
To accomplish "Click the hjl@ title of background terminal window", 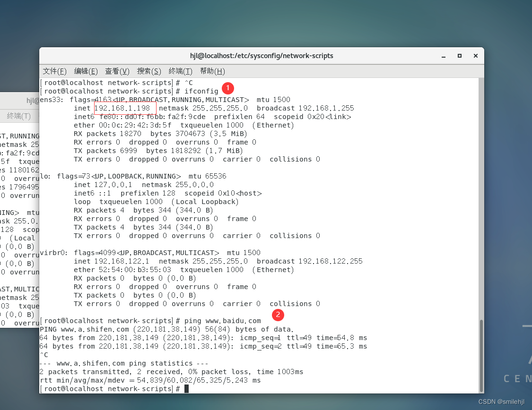I will click(33, 101).
